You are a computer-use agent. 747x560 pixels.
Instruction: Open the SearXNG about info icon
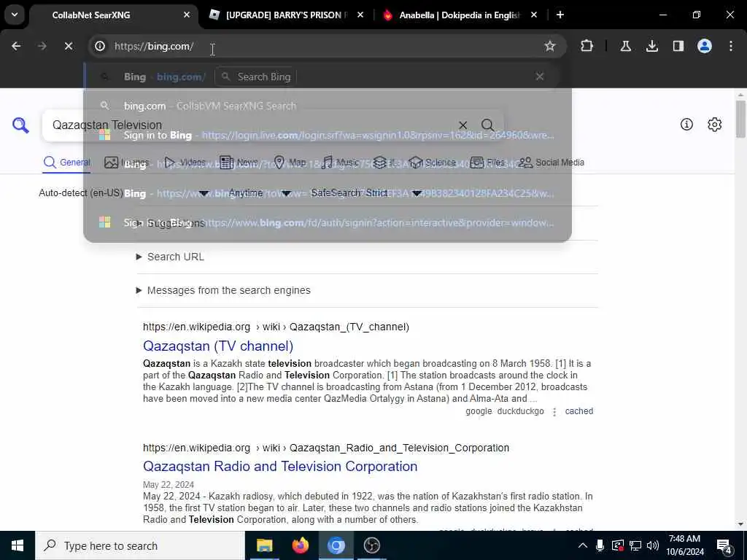tap(686, 125)
